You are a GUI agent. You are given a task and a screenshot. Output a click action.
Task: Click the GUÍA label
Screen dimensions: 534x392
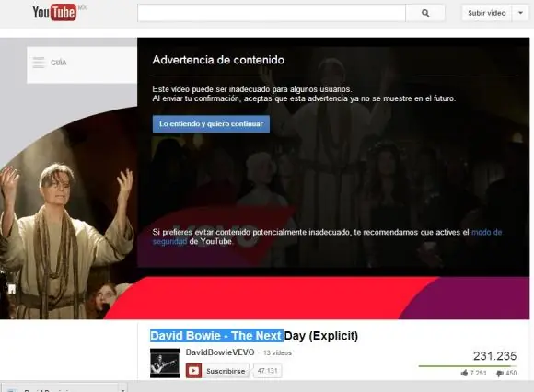59,63
